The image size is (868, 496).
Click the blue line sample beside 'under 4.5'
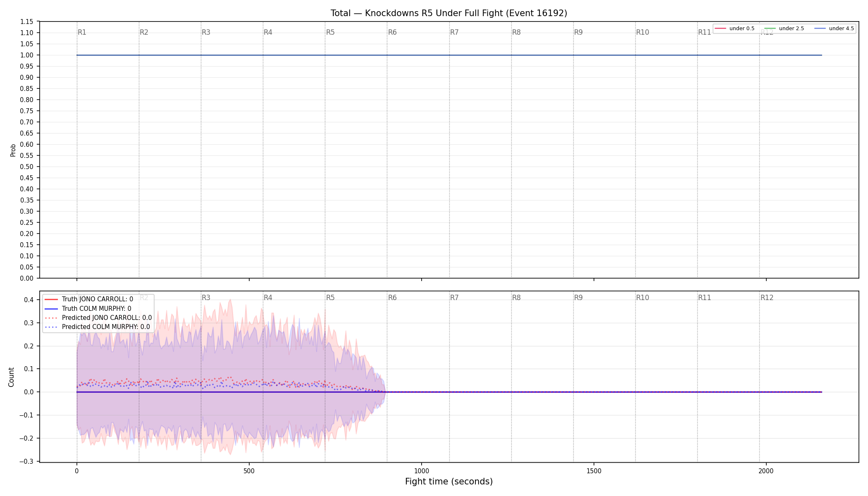820,29
